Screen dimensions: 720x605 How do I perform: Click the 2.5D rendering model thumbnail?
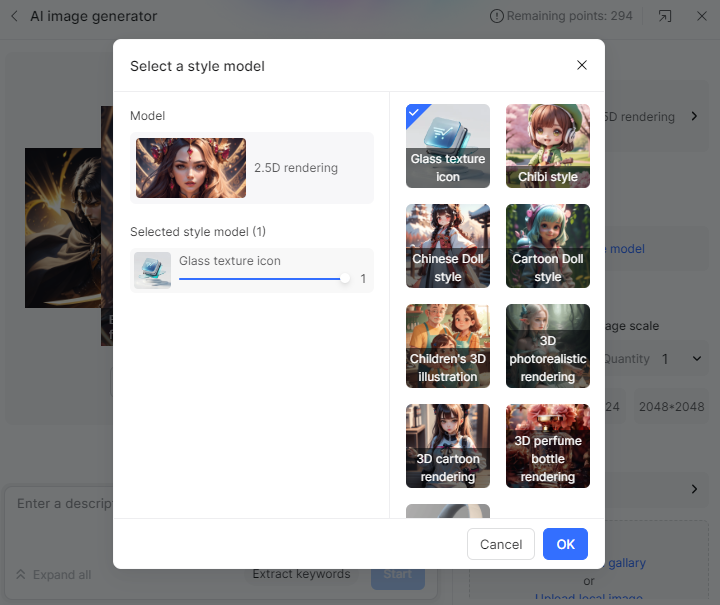[191, 168]
